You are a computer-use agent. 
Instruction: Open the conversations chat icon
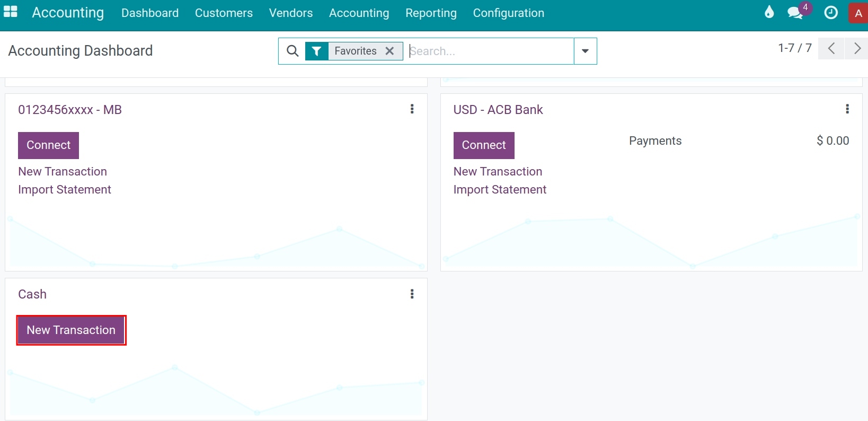[x=796, y=13]
